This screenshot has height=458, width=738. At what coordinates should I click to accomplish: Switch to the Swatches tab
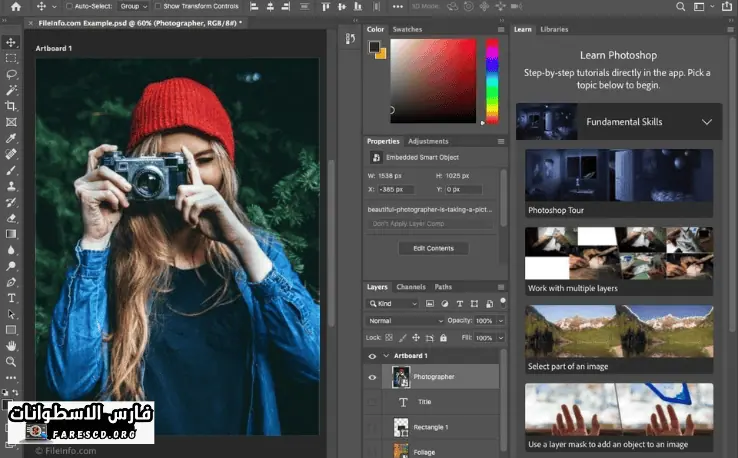407,30
